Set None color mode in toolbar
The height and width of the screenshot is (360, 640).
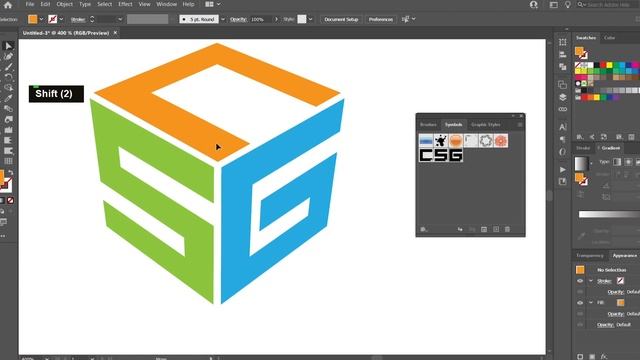11,200
